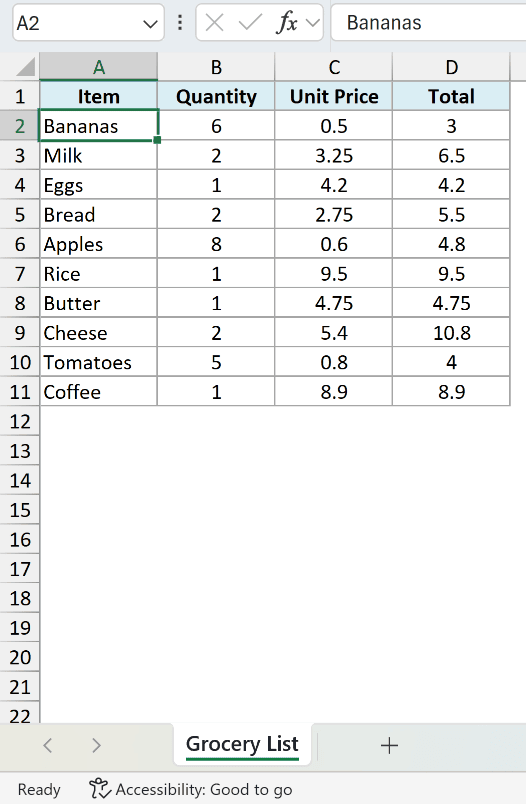
Task: Click the Insert Function fx icon
Action: tap(287, 23)
